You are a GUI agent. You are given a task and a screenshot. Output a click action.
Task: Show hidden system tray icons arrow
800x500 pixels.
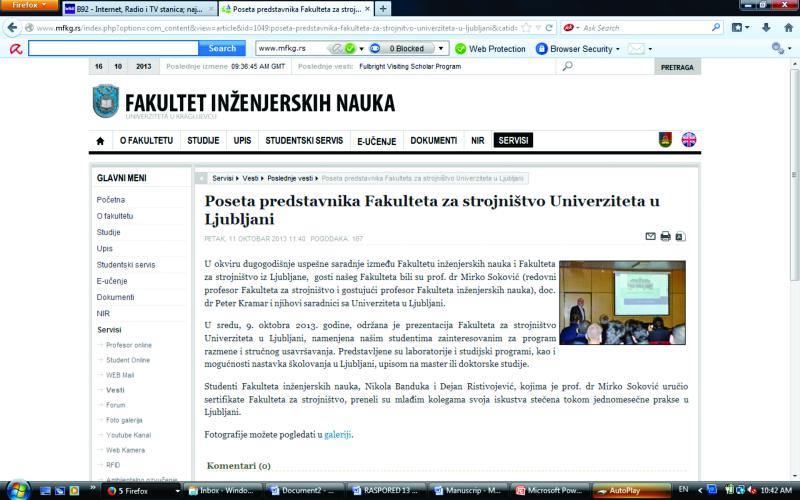[x=700, y=490]
